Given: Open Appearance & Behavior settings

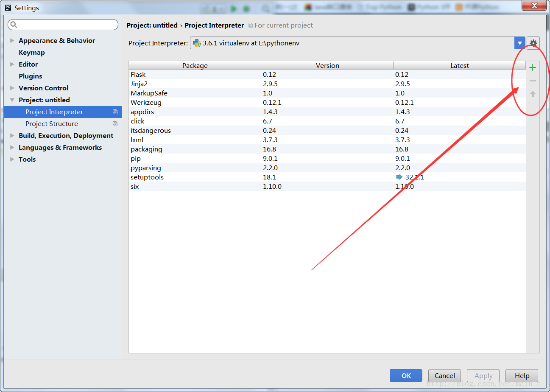Looking at the screenshot, I should [x=57, y=41].
